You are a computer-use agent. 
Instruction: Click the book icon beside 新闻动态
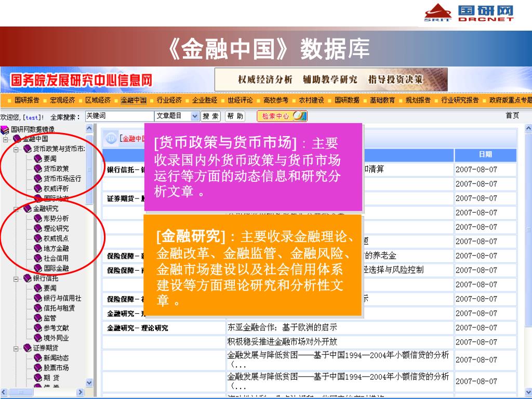[38, 357]
